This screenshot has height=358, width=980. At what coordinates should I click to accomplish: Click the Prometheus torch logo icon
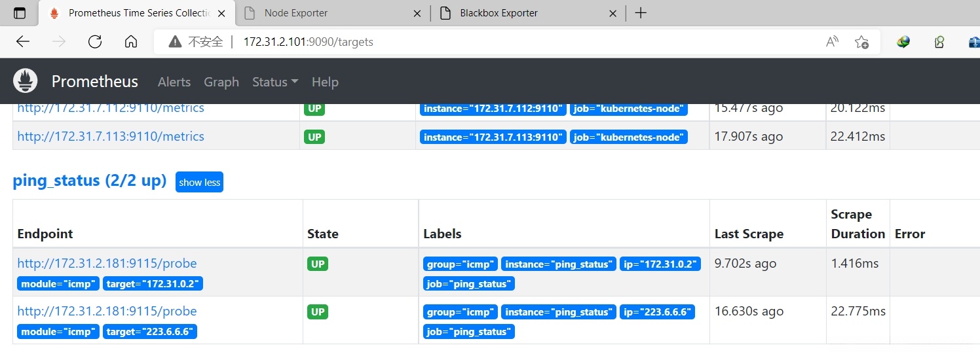coord(26,81)
